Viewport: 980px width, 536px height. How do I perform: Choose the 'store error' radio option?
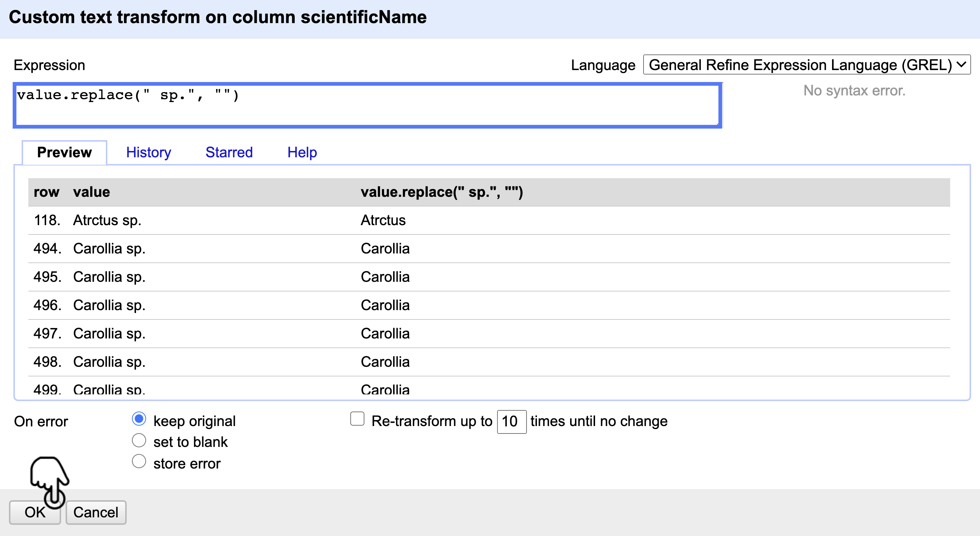tap(139, 461)
